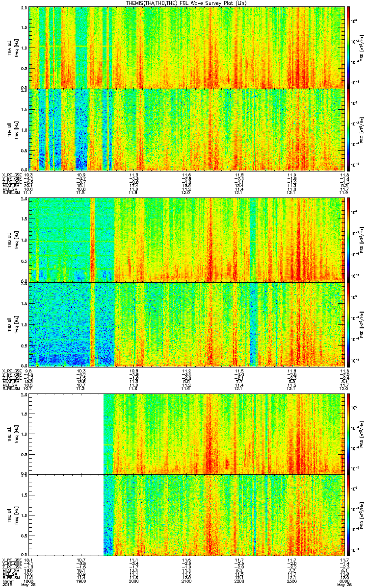
Task: Click the '2015' year label
Action: [x=8, y=586]
